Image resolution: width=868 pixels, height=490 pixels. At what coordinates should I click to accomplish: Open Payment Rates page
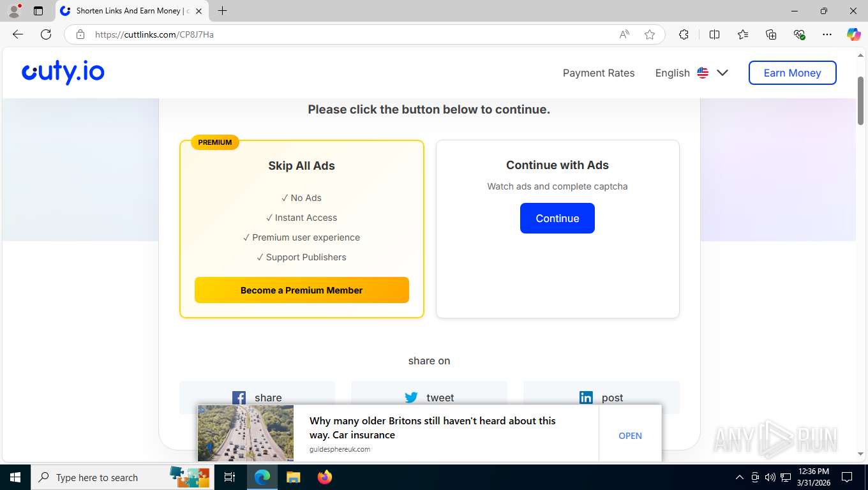click(x=599, y=73)
